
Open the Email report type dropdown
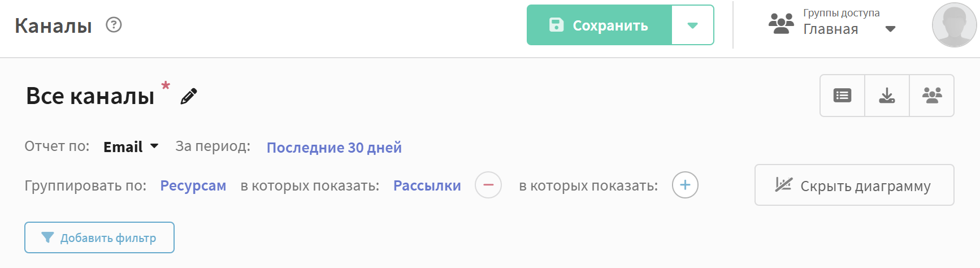[x=131, y=147]
